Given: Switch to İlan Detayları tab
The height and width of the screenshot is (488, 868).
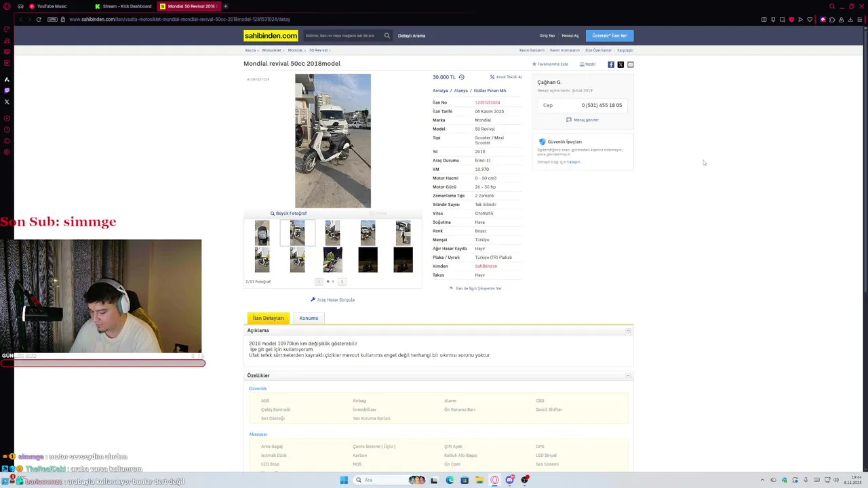Looking at the screenshot, I should coord(269,318).
